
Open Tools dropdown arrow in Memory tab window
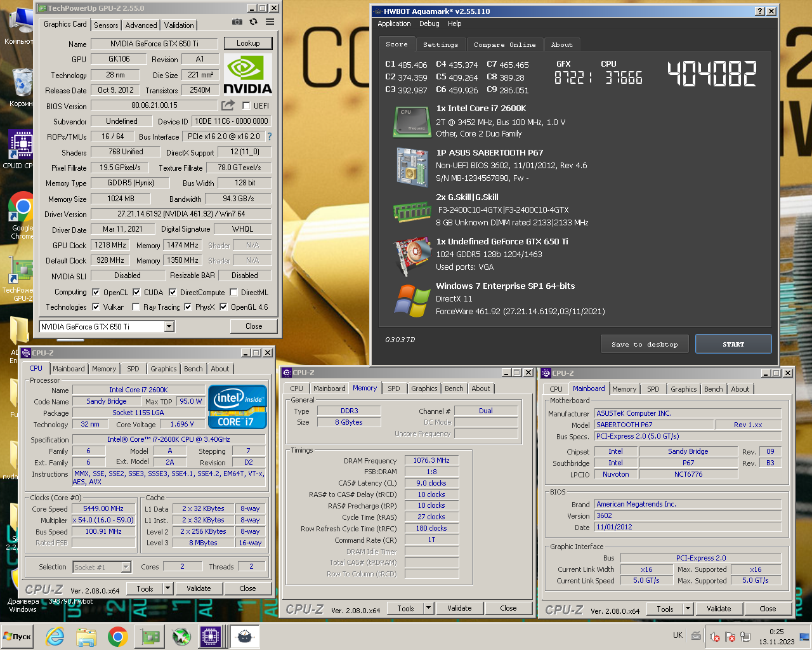[x=428, y=608]
